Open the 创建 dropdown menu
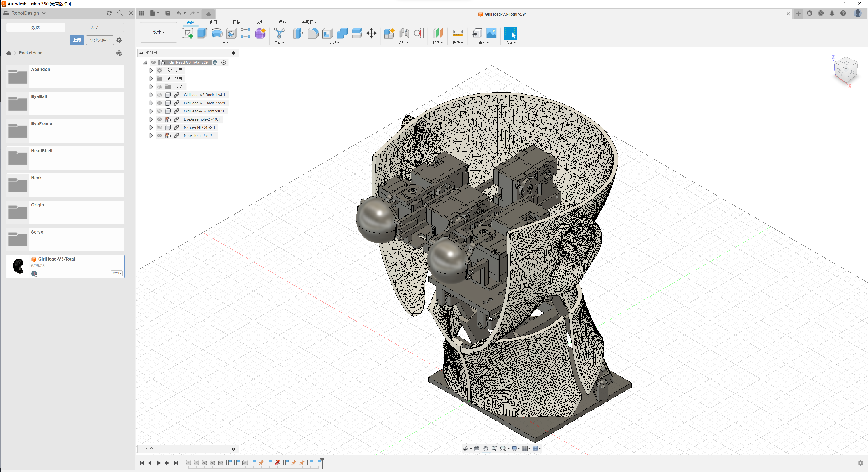This screenshot has width=868, height=472. [x=223, y=42]
